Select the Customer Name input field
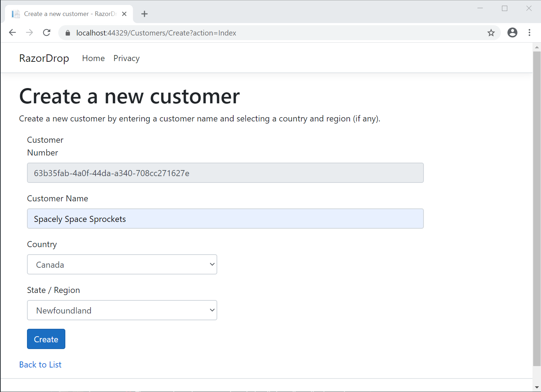This screenshot has height=392, width=541. point(225,218)
